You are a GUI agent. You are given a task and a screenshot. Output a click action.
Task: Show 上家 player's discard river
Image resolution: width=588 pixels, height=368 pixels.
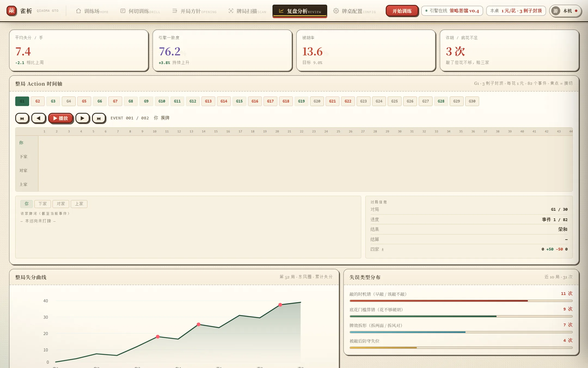79,204
